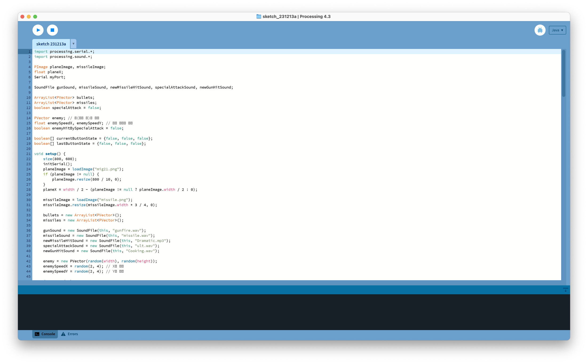Toggle the Debug butterfly button
This screenshot has width=588, height=364.
540,30
